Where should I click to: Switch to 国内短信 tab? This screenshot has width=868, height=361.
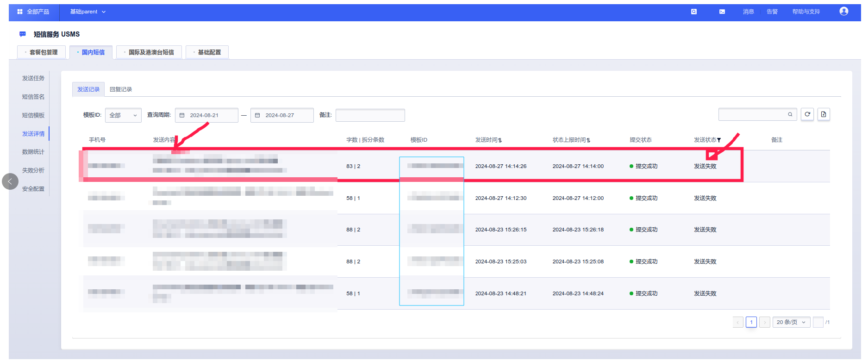pyautogui.click(x=91, y=52)
